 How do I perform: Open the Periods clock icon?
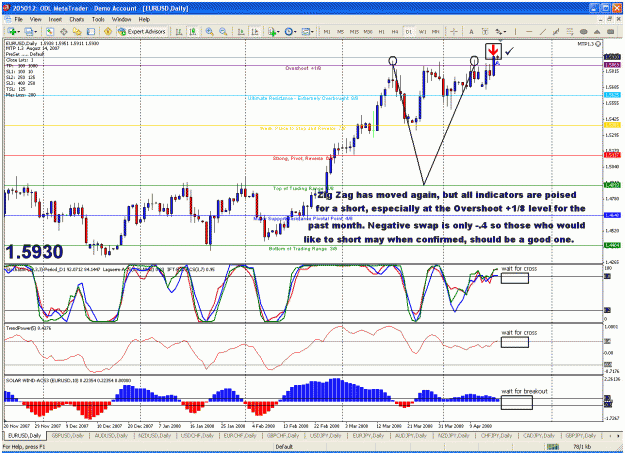click(288, 32)
